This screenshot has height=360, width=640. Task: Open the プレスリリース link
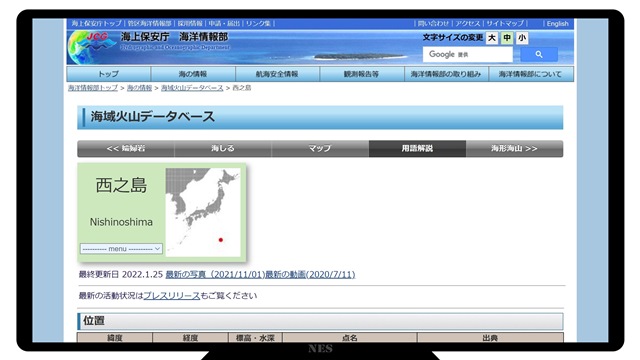tap(171, 296)
